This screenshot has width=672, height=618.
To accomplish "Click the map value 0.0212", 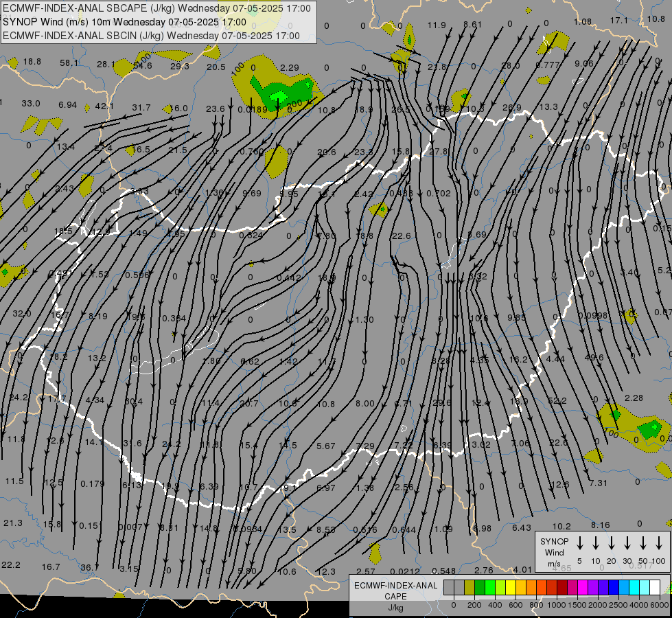I will click(x=405, y=571).
